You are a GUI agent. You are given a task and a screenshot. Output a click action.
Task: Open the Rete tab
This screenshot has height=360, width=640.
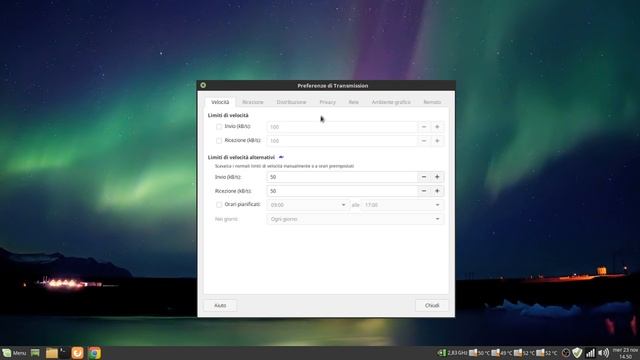click(x=353, y=102)
